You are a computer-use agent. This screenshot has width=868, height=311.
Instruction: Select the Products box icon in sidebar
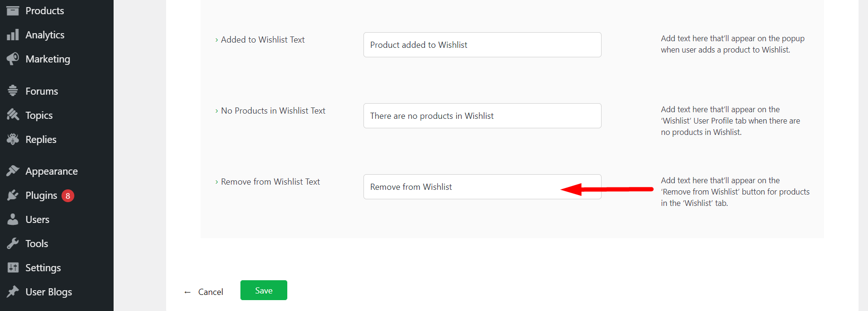13,10
